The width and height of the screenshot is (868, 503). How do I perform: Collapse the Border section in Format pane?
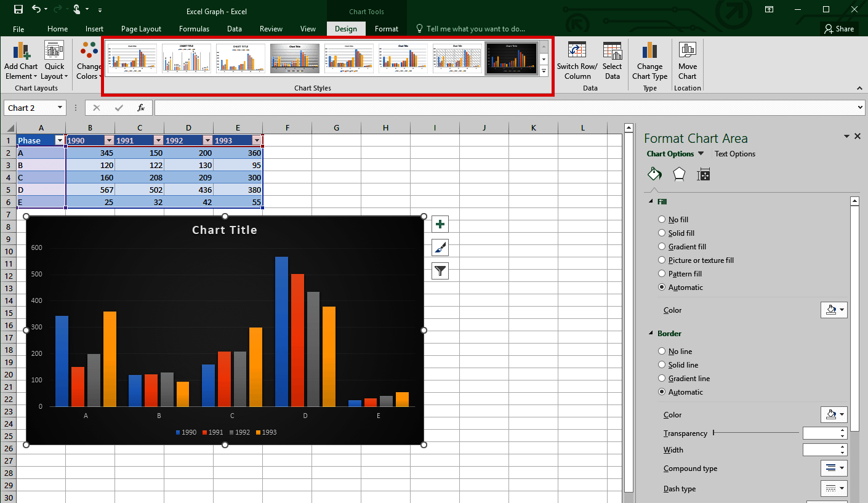pos(651,333)
